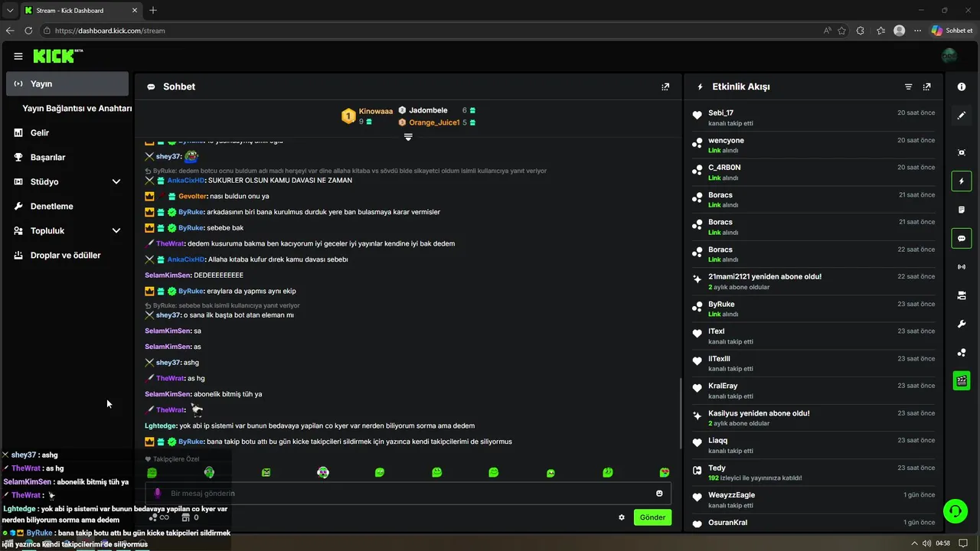This screenshot has width=980, height=551.
Task: Click the Tedy raid activity entry
Action: [x=813, y=472]
